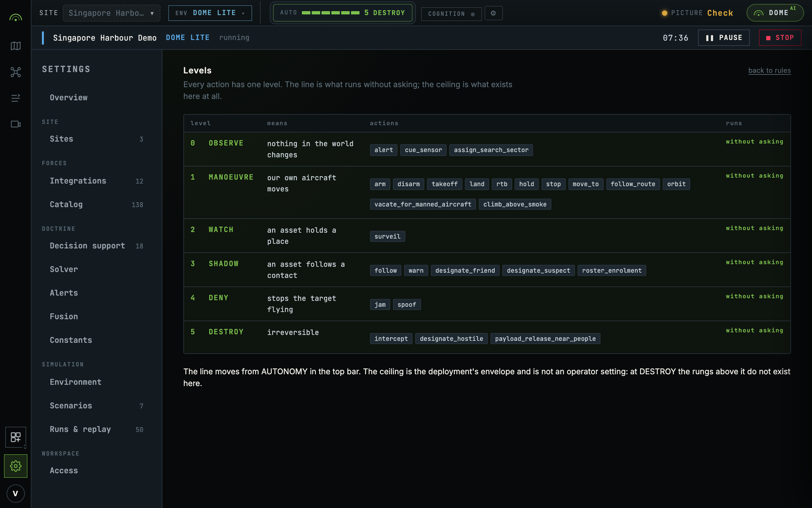Click the AUTO autonomy level bar
This screenshot has width=812, height=508.
[342, 13]
